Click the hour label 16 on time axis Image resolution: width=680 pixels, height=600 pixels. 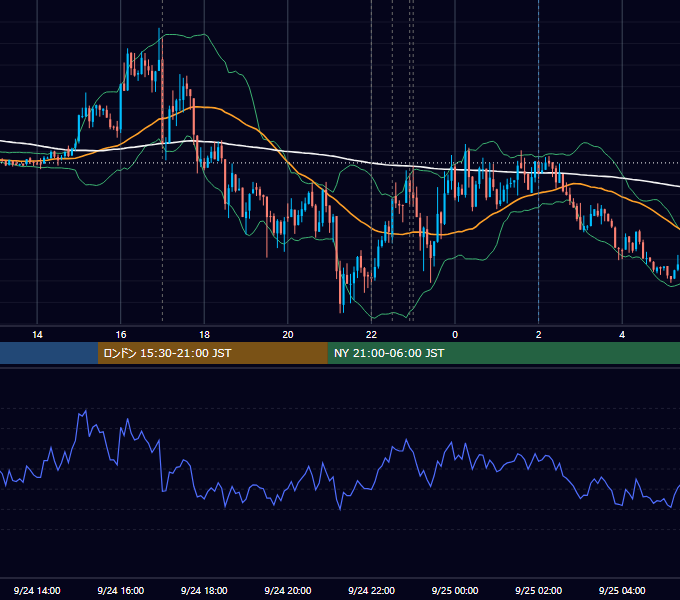coord(121,335)
